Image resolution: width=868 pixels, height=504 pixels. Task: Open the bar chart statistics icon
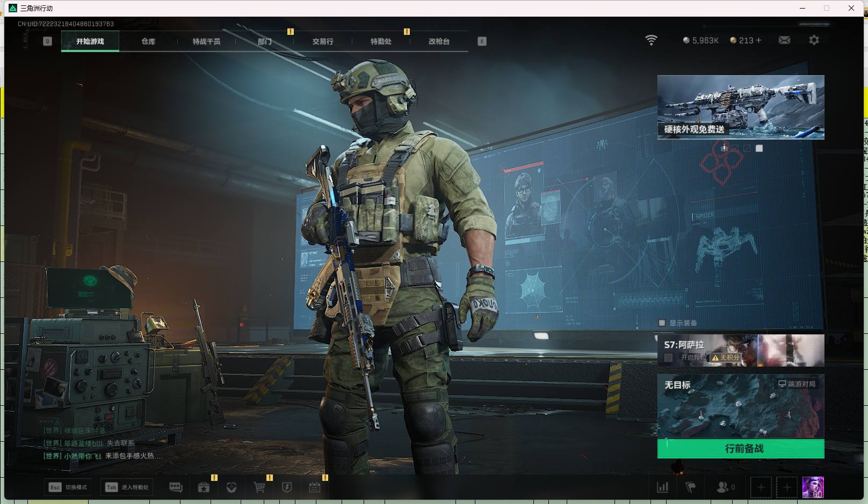click(663, 487)
